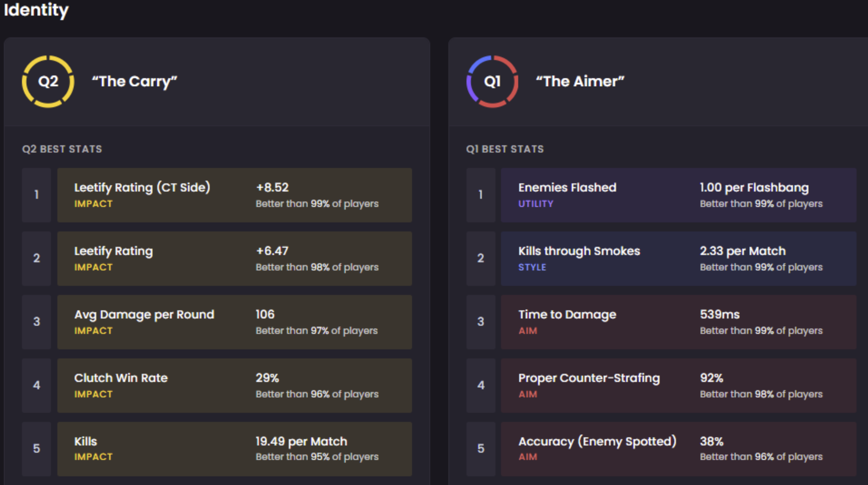Select the Clutch Win Rate stat row

tap(234, 385)
